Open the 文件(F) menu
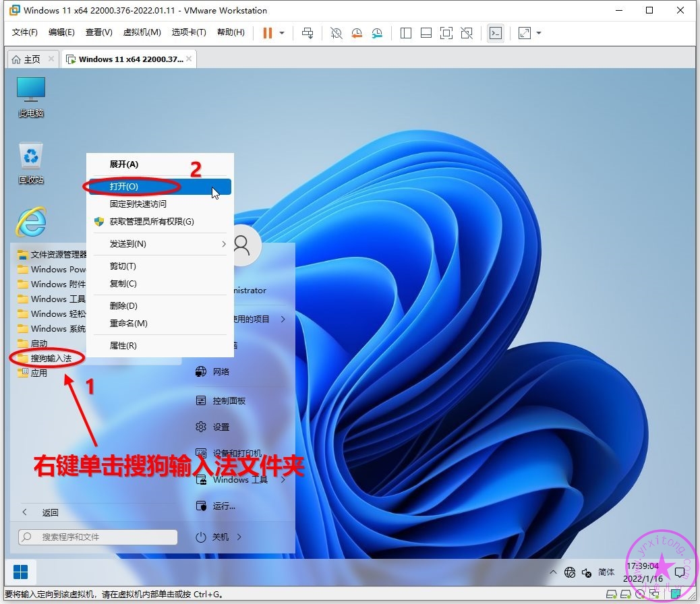Screen dimensions: 700x604 pos(24,32)
